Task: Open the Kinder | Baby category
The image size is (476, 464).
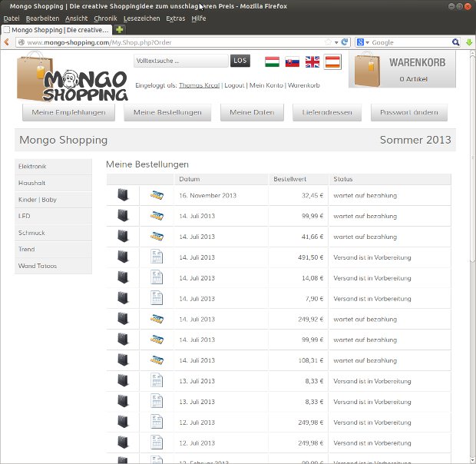Action: click(53, 200)
